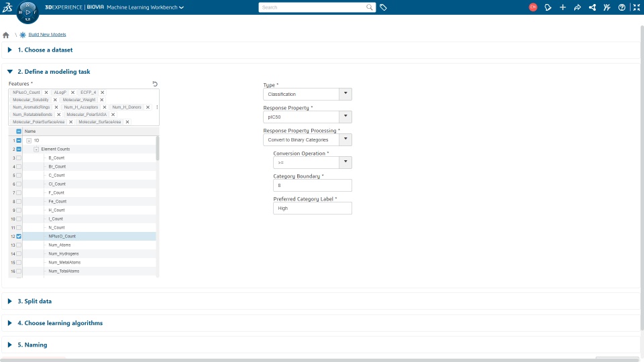Click into the Preferred Category Label field
The width and height of the screenshot is (644, 362).
pos(312,208)
